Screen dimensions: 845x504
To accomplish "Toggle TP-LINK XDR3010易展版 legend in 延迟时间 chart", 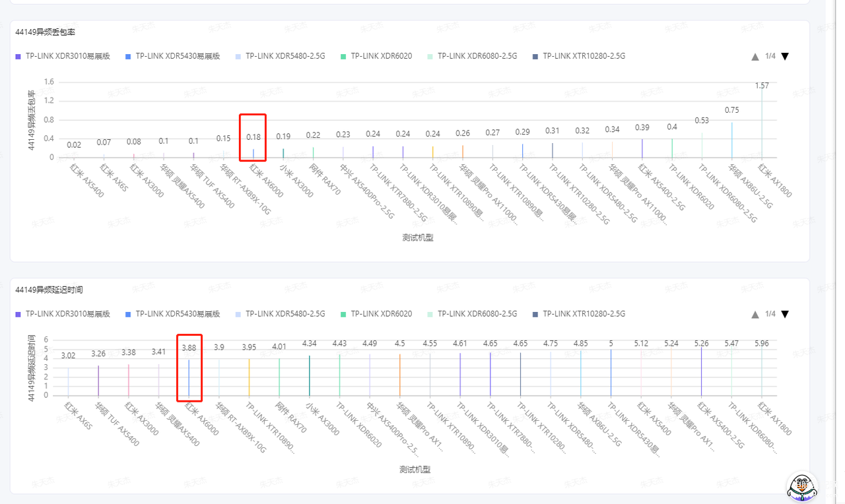I will [x=63, y=314].
